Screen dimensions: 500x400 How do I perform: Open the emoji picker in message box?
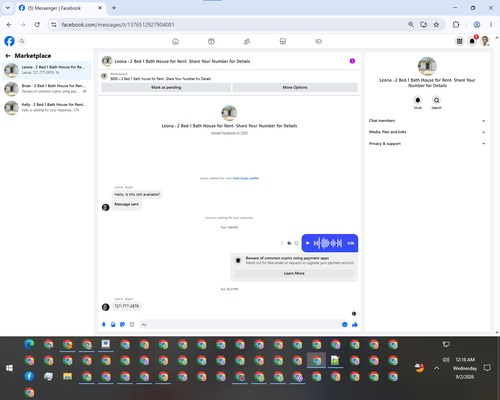(x=344, y=324)
